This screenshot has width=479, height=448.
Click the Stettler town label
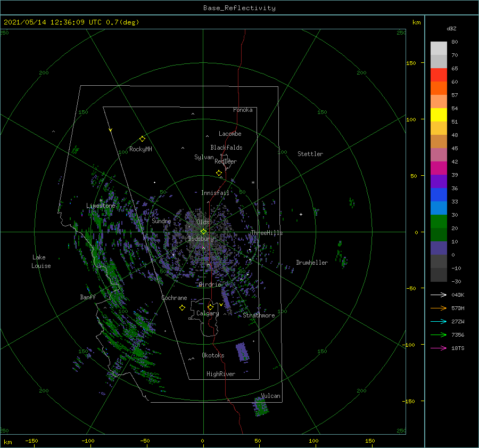(x=310, y=154)
